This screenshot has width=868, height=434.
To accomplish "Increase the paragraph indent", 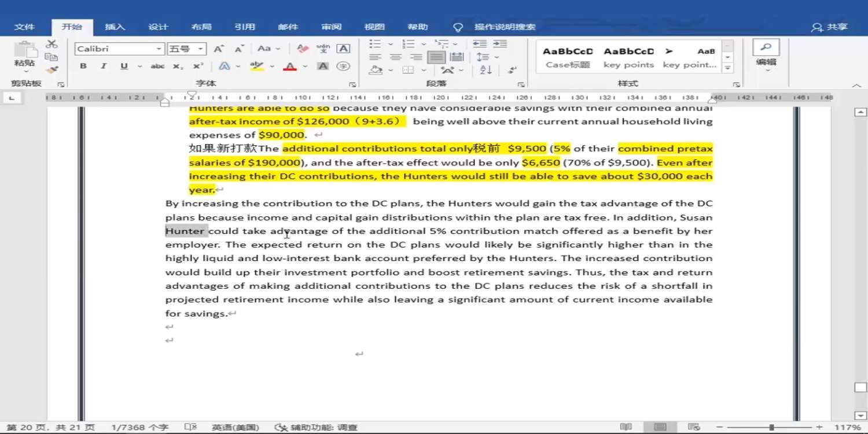I will [x=500, y=44].
